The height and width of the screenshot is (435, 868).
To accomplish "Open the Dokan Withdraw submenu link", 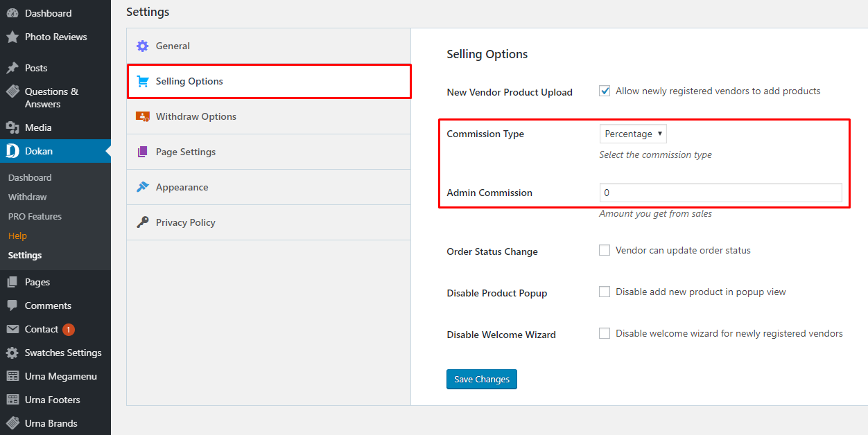I will point(28,197).
